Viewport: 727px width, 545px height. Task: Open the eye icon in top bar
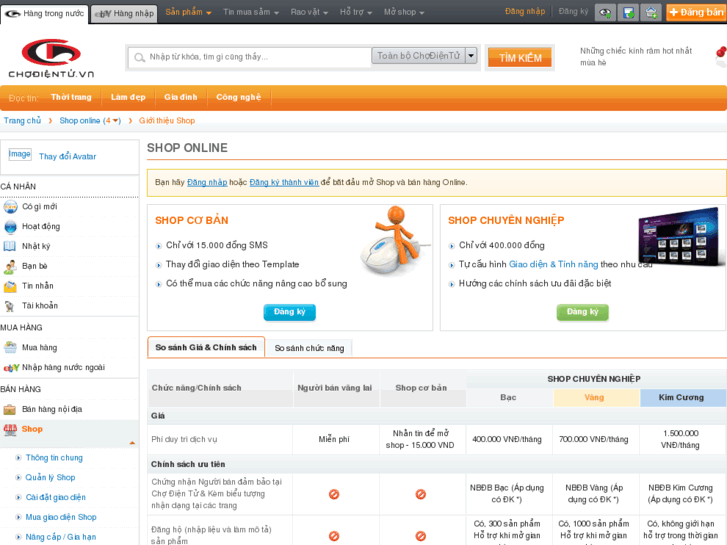pyautogui.click(x=605, y=13)
